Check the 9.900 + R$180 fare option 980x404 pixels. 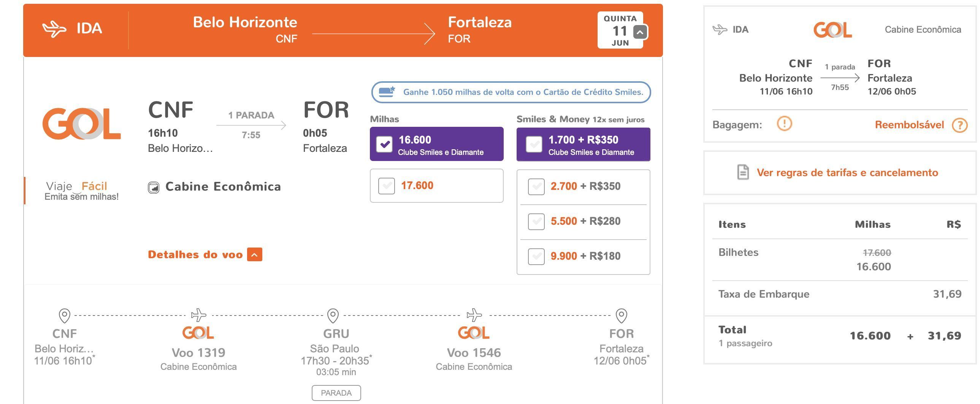tap(536, 257)
